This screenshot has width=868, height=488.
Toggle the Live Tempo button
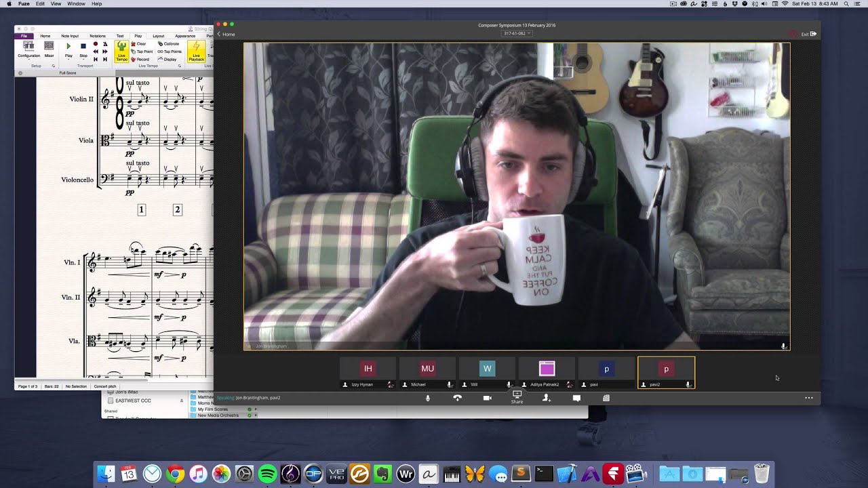click(121, 52)
